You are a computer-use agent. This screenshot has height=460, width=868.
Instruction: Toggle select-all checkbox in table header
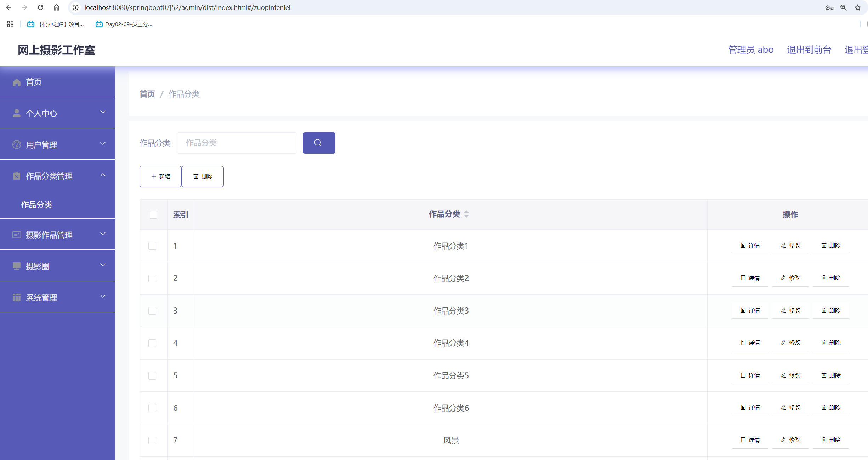click(x=153, y=214)
